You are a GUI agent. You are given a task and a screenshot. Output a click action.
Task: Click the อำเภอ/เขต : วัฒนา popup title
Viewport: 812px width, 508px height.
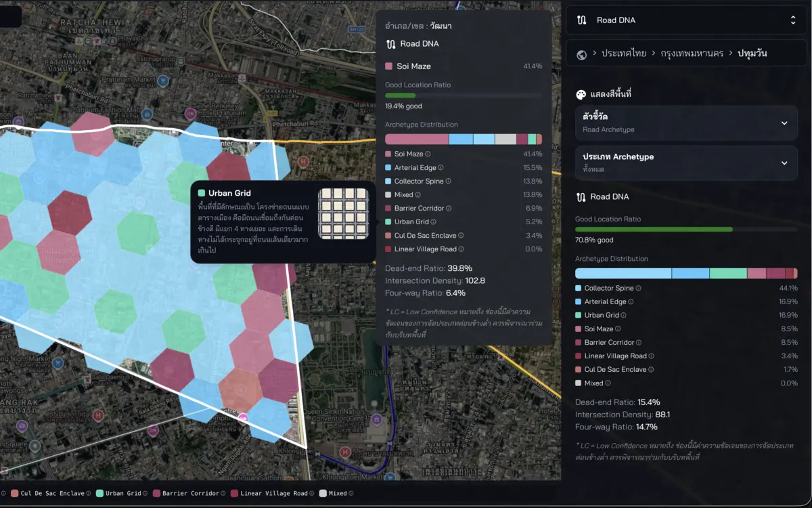pyautogui.click(x=418, y=26)
